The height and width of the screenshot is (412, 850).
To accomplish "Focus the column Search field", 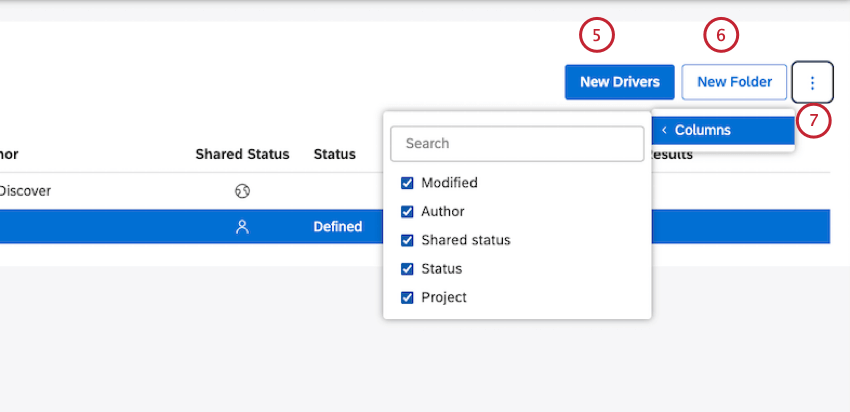I will (517, 143).
